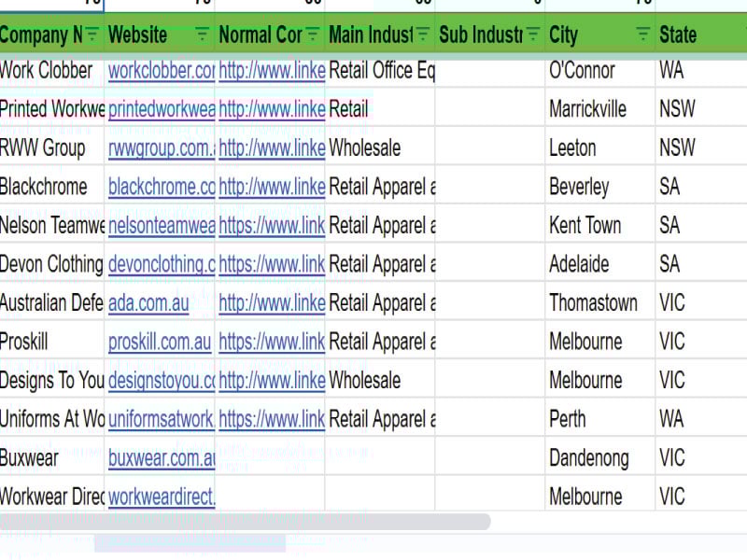Open filter on Sub Industry column
Image resolution: width=747 pixels, height=560 pixels.
[x=532, y=35]
